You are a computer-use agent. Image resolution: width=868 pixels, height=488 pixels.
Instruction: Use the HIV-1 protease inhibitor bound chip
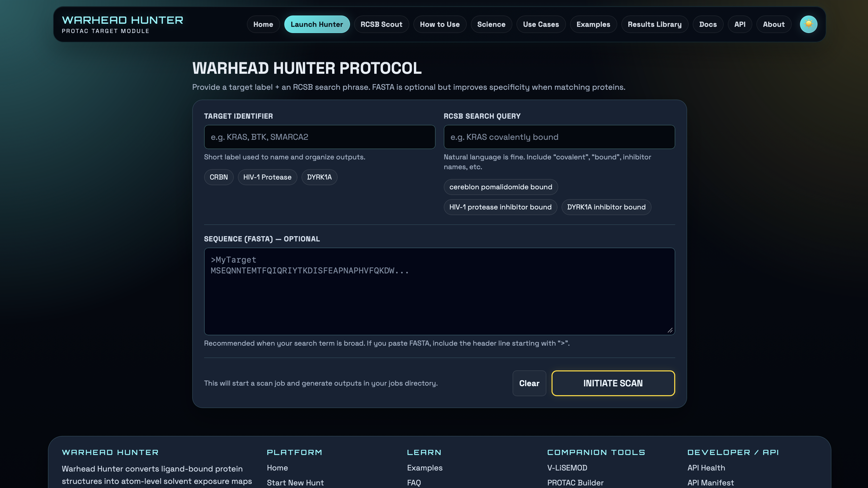click(x=500, y=207)
